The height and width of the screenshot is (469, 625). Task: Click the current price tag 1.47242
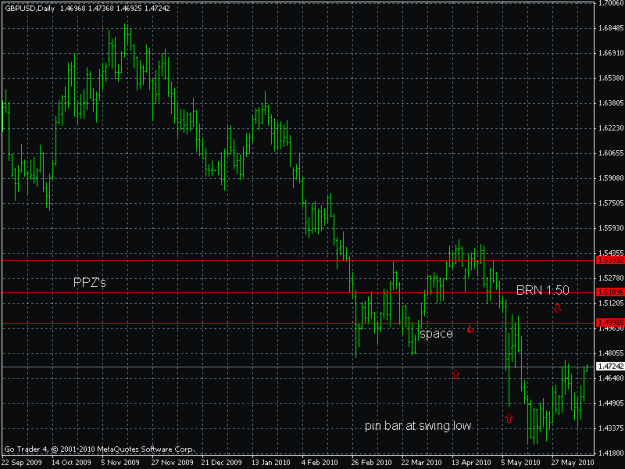(610, 366)
